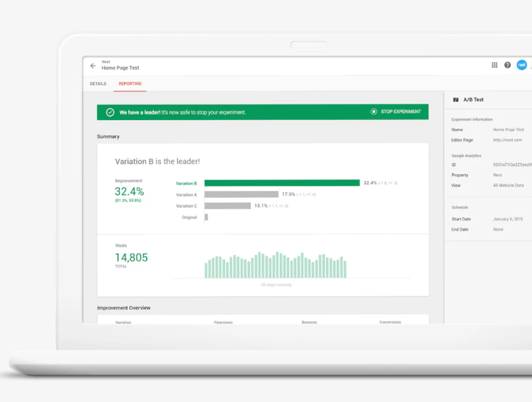Click the Bounces column header
This screenshot has width=532, height=402.
[x=309, y=322]
